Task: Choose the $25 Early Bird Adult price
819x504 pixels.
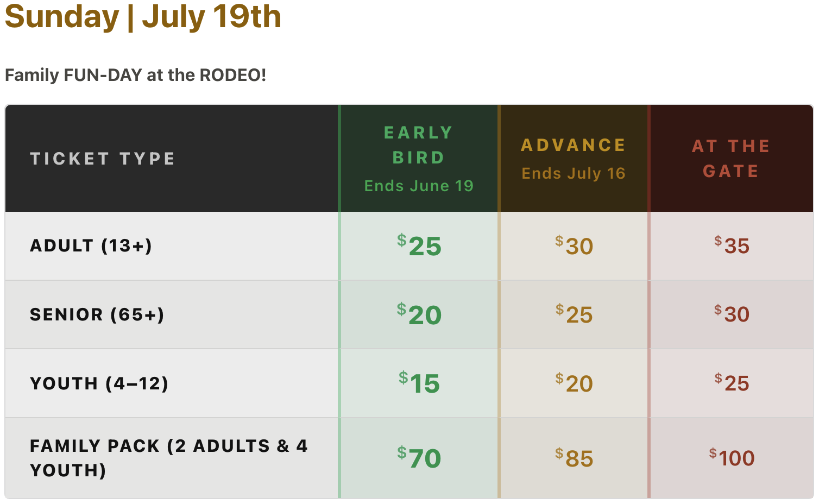Action: click(x=419, y=246)
